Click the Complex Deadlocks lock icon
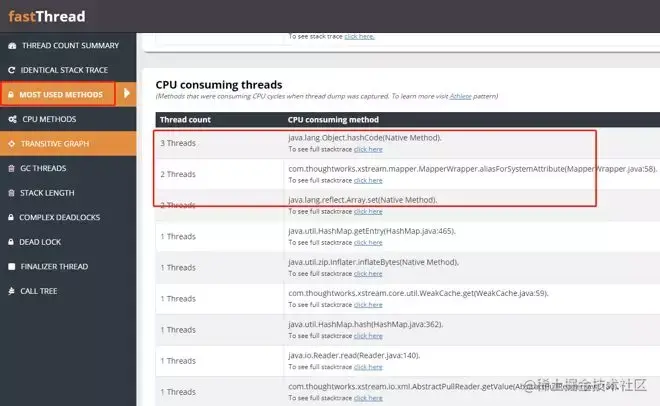 point(11,217)
